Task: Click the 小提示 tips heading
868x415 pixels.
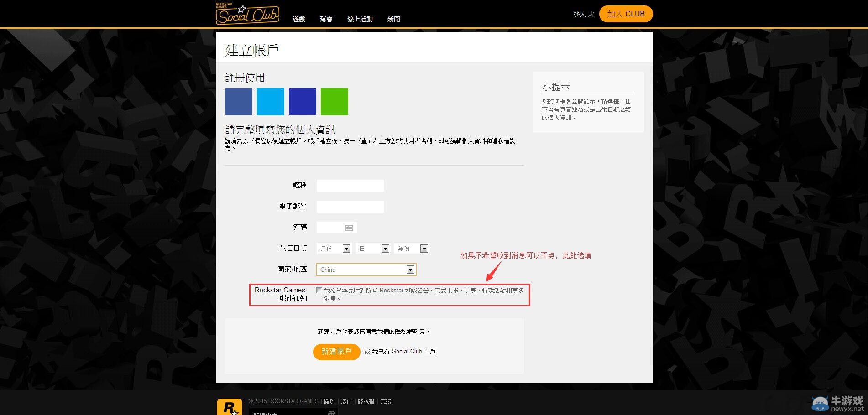Action: 556,87
